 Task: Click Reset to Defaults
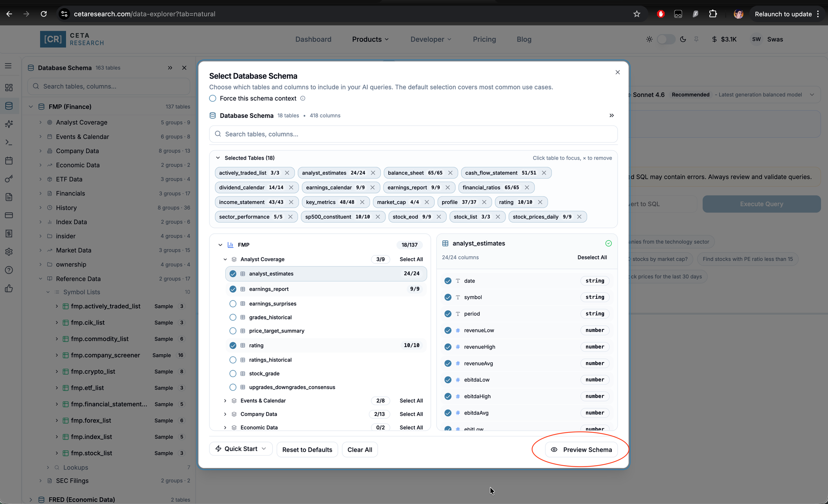307,450
